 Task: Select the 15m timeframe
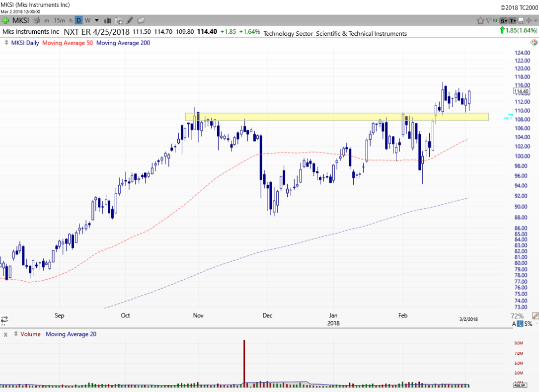[x=59, y=20]
